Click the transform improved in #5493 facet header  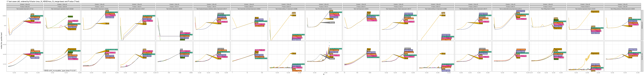tap(100, 9)
